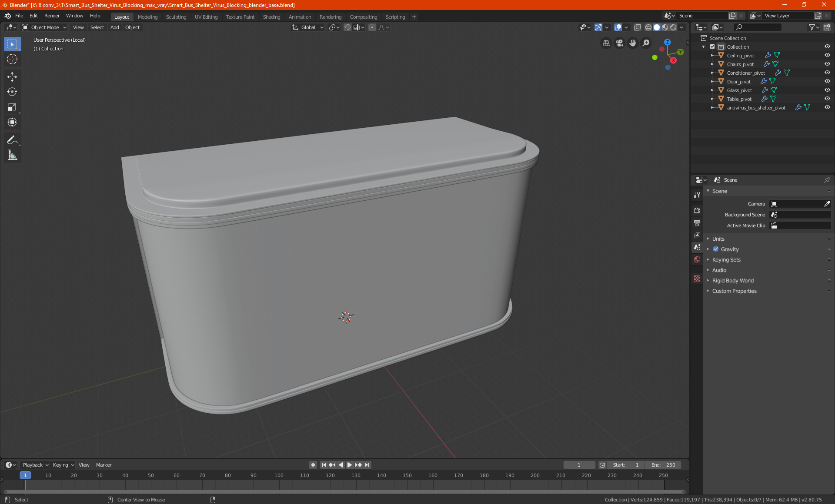Expand the Custom Properties panel
835x504 pixels.
coord(734,291)
